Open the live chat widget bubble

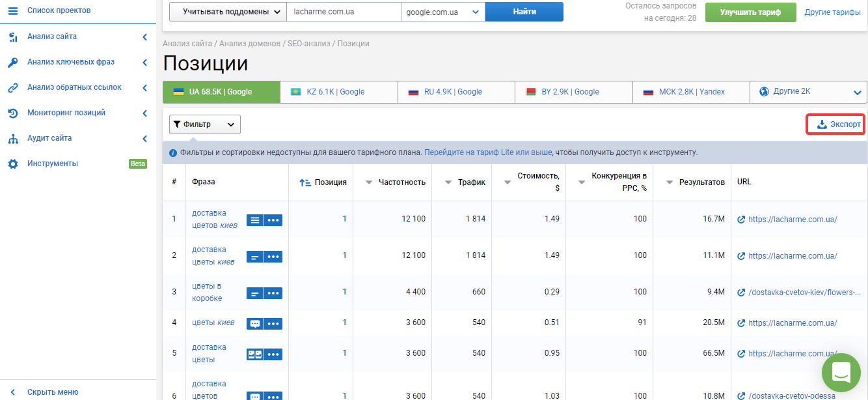click(841, 373)
